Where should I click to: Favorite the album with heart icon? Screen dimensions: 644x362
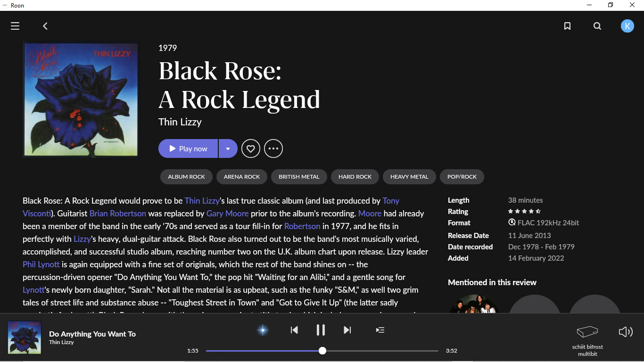251,148
